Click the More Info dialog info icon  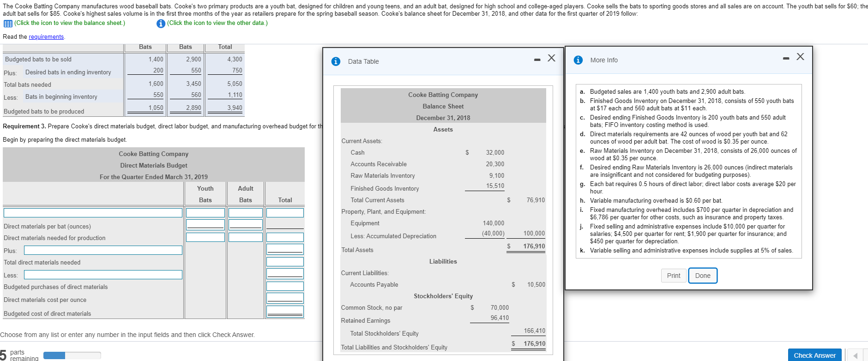point(578,60)
